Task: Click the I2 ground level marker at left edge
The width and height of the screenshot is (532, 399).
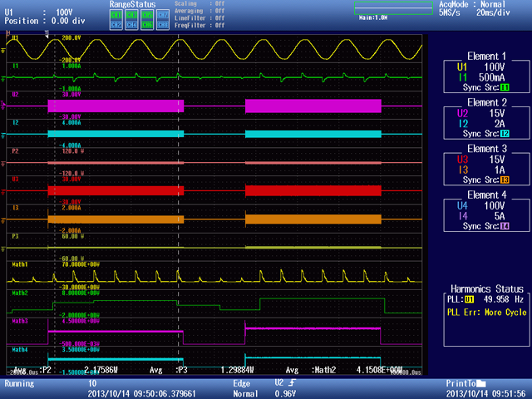Action: (x=3, y=135)
